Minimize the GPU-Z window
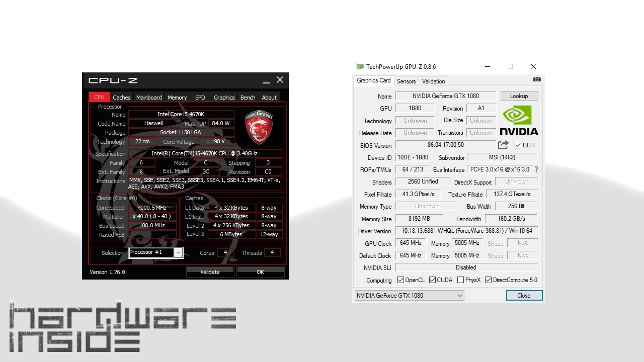 click(488, 66)
